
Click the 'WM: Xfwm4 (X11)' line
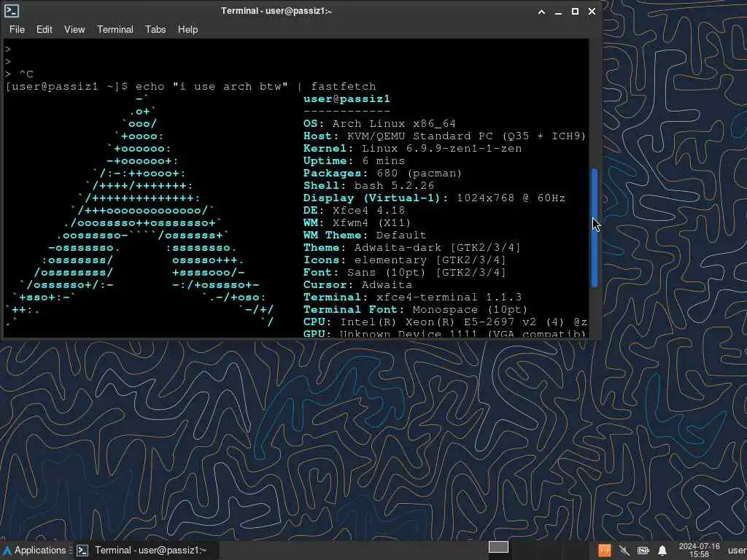(x=357, y=223)
